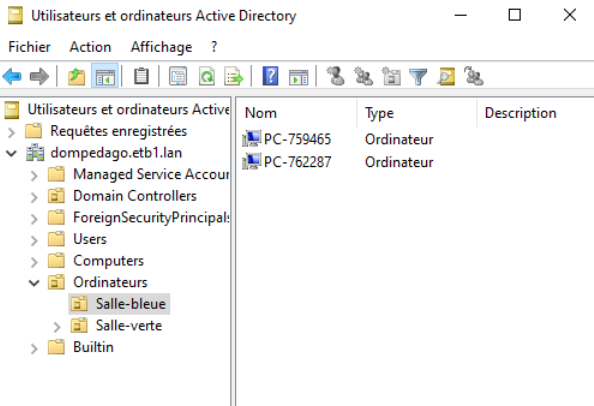Add to group using last toolbar icon

[x=474, y=76]
